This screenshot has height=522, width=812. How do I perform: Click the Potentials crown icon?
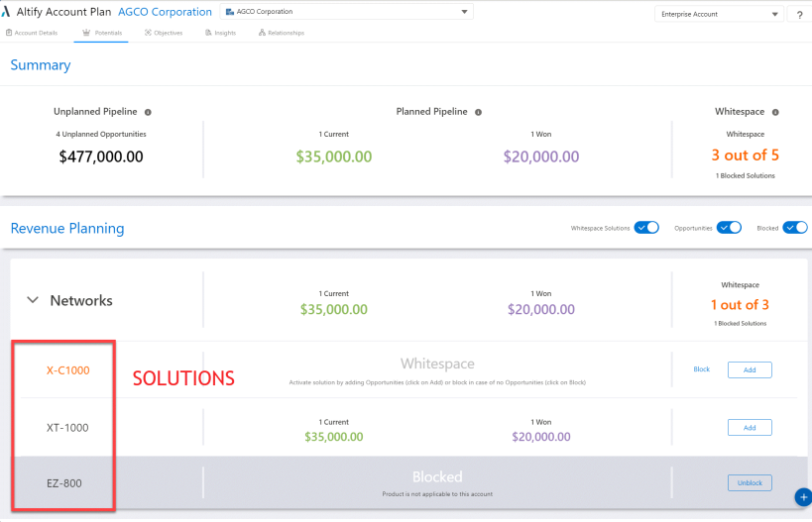[x=86, y=33]
